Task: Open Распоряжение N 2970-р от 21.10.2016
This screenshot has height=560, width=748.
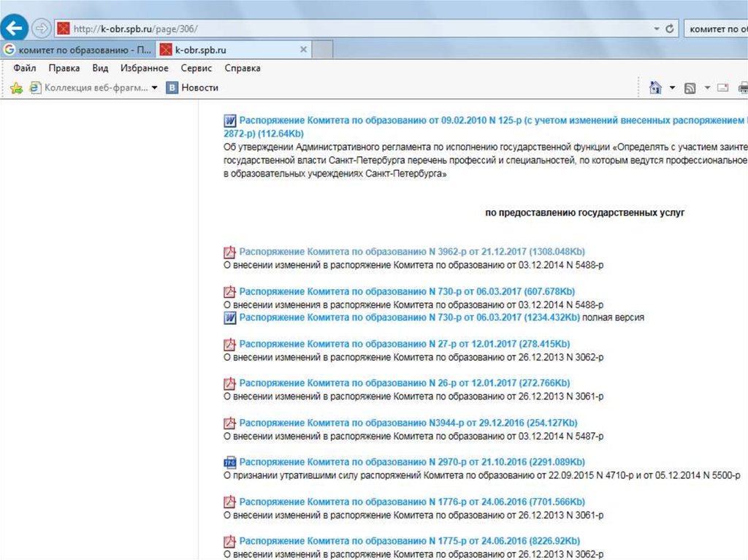Action: [x=412, y=462]
